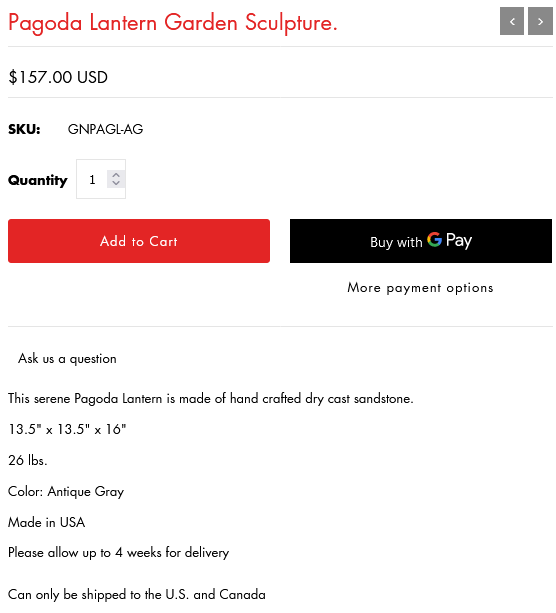Buy with Google Pay

pos(421,241)
